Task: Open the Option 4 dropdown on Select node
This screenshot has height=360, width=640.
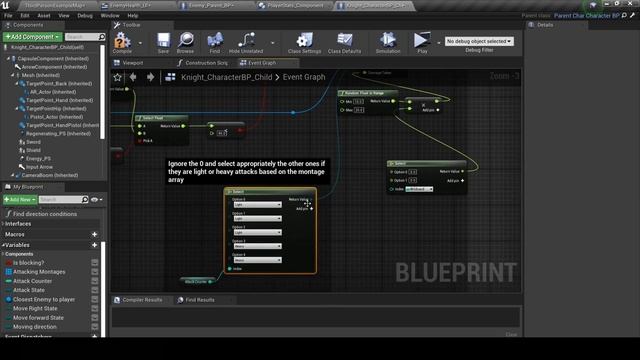Action: [x=257, y=260]
